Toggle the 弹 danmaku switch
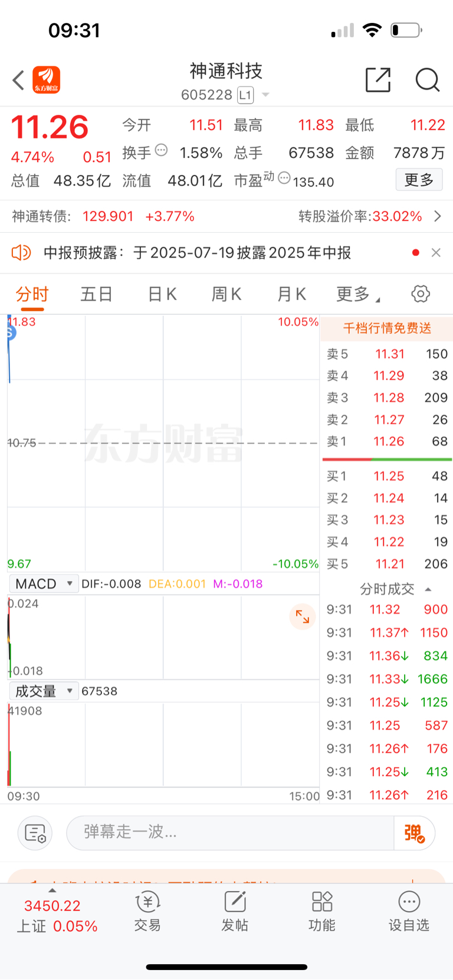The image size is (453, 980). 415,833
